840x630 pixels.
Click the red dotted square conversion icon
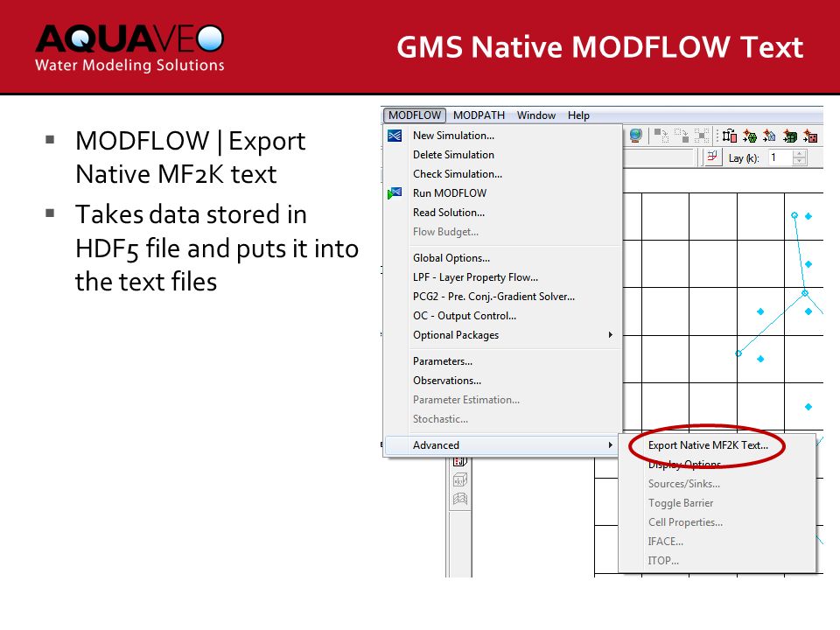810,136
